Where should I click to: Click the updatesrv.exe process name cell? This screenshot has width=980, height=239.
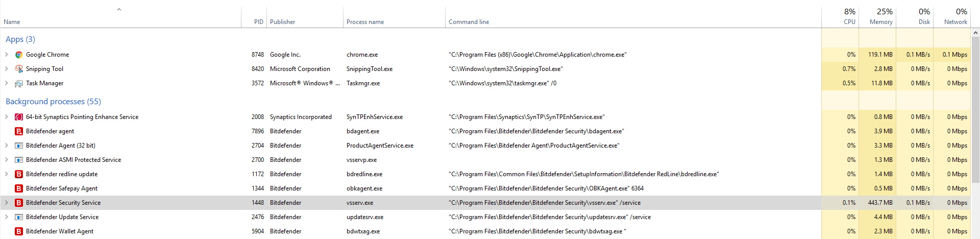coord(365,217)
